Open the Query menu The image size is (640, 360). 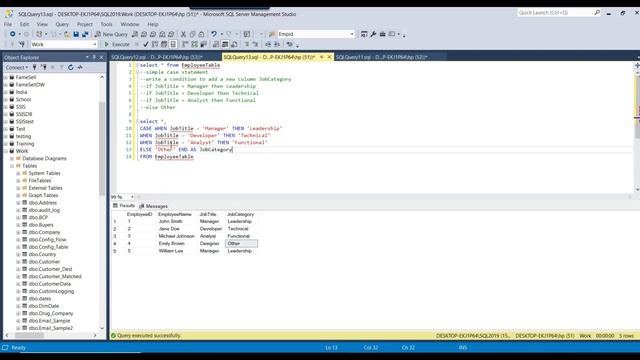pos(62,24)
